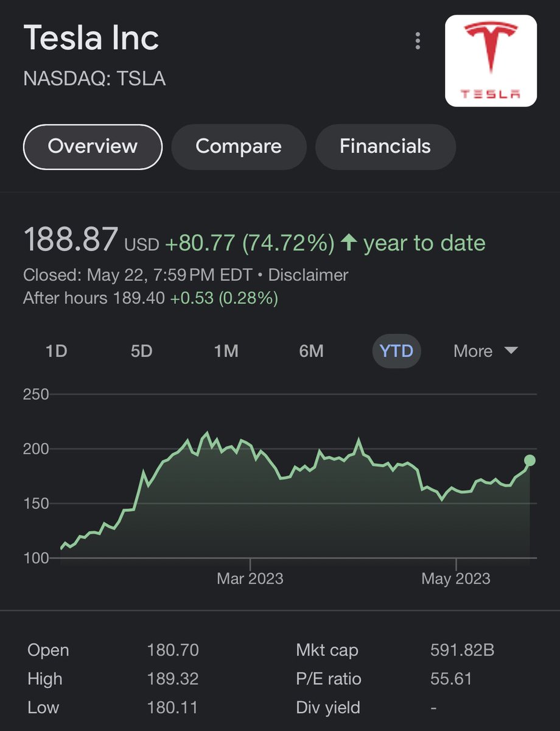Click the High value 189.32
560x731 pixels.
pos(173,679)
